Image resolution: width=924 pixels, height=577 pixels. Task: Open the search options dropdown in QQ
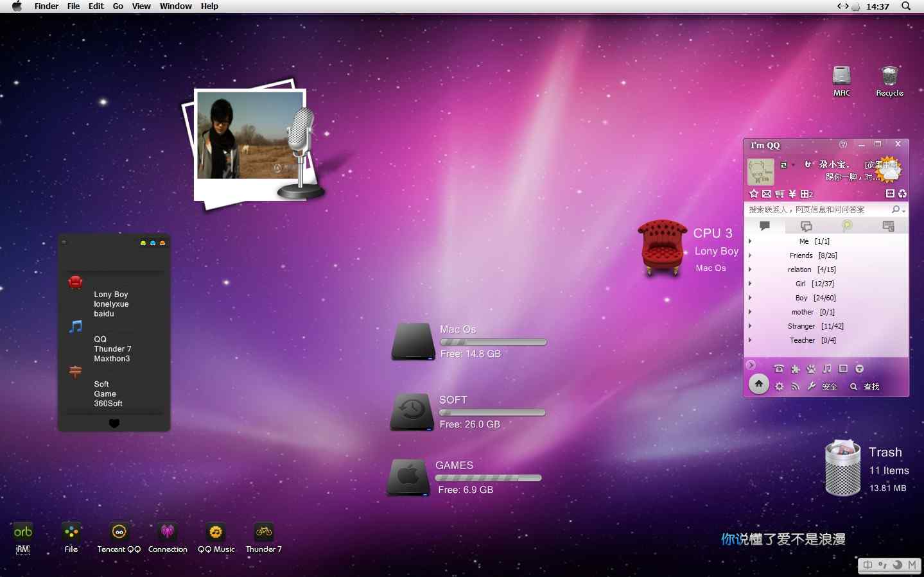pos(903,211)
